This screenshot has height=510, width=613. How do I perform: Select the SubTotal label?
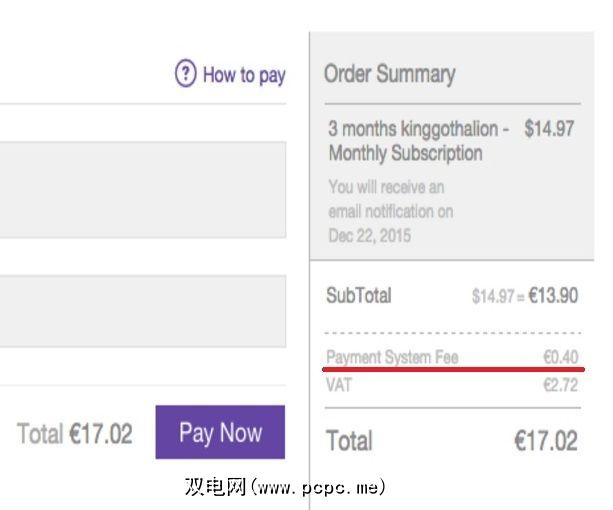[359, 296]
